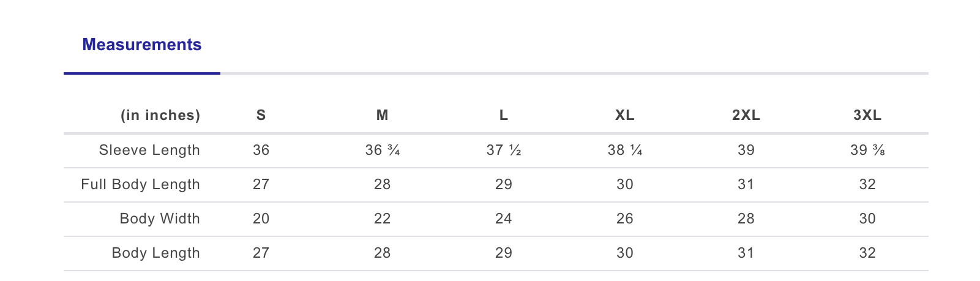Select the M size column header
The height and width of the screenshot is (281, 980).
pos(382,115)
